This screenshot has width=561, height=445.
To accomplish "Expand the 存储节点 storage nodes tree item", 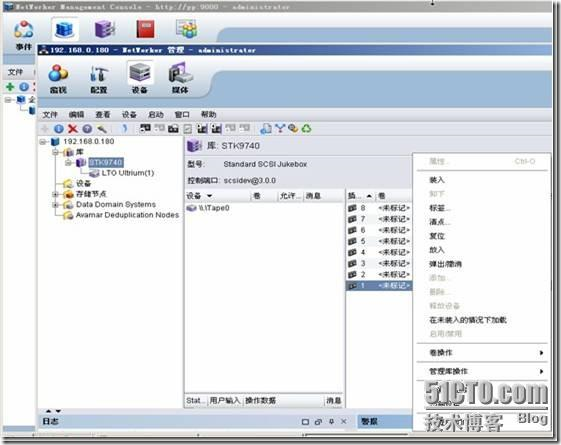I will click(55, 194).
